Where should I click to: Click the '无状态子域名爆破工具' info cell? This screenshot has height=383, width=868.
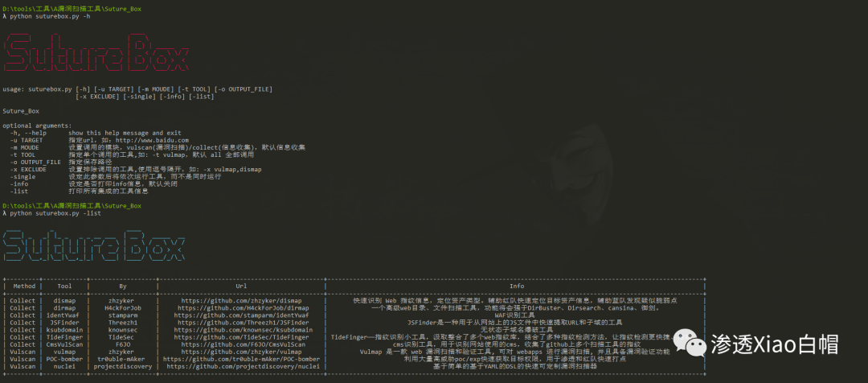click(x=517, y=330)
